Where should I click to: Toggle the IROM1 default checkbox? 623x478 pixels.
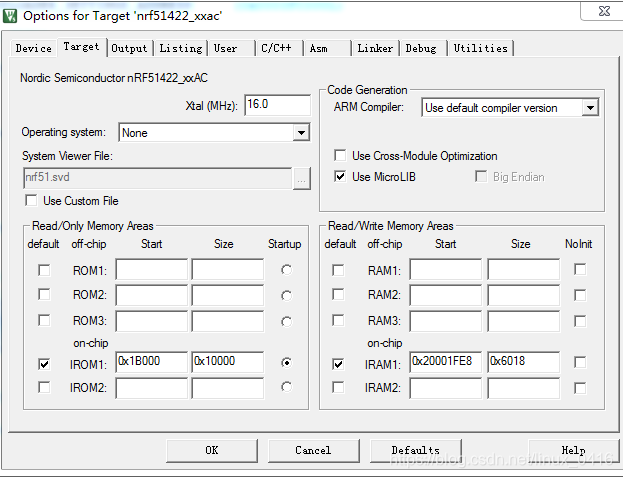tap(44, 364)
